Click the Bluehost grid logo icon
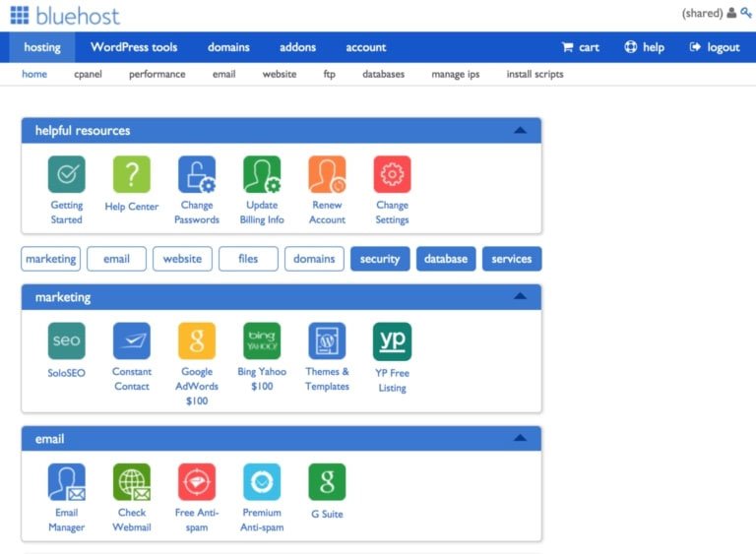 [x=20, y=15]
